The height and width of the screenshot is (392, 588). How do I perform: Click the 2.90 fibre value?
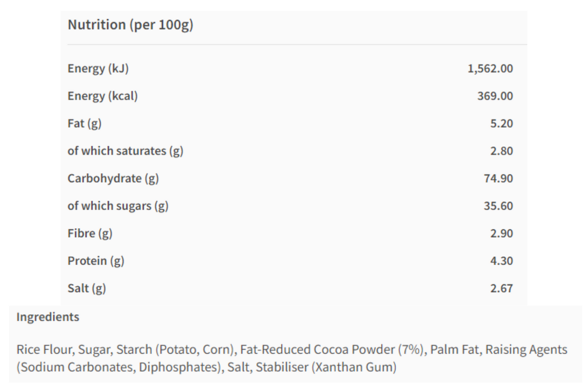coord(501,233)
